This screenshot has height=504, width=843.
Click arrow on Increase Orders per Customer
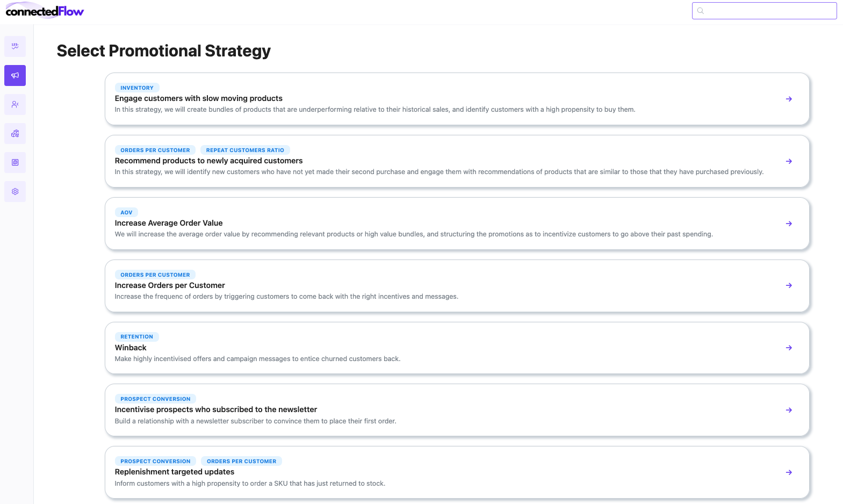(x=789, y=285)
